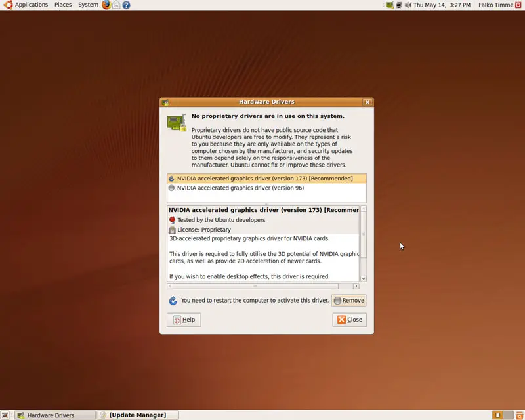
Task: Click the scroll down arrow of description pane
Action: [364, 279]
